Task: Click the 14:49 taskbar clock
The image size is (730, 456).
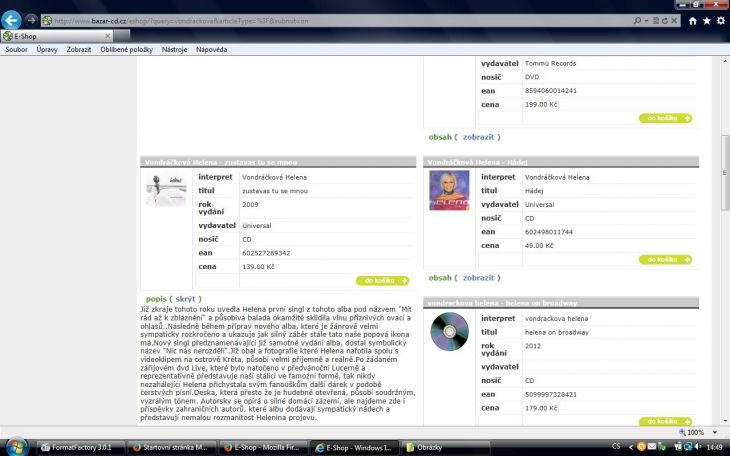Action: coord(714,447)
